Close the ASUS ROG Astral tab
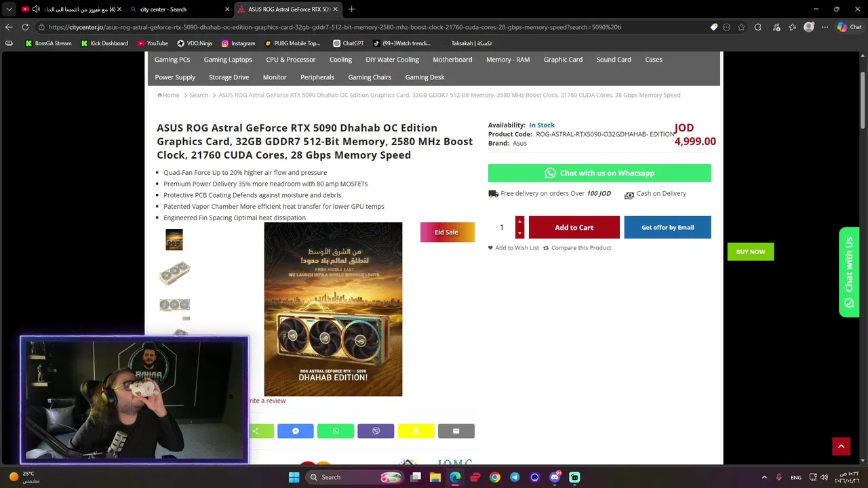Viewport: 868px width, 488px height. (x=335, y=9)
